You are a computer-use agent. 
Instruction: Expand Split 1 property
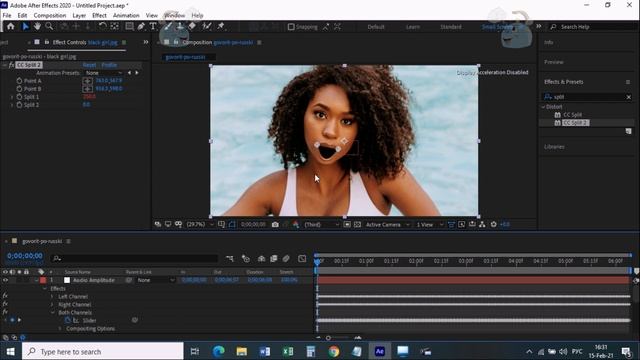coord(12,97)
